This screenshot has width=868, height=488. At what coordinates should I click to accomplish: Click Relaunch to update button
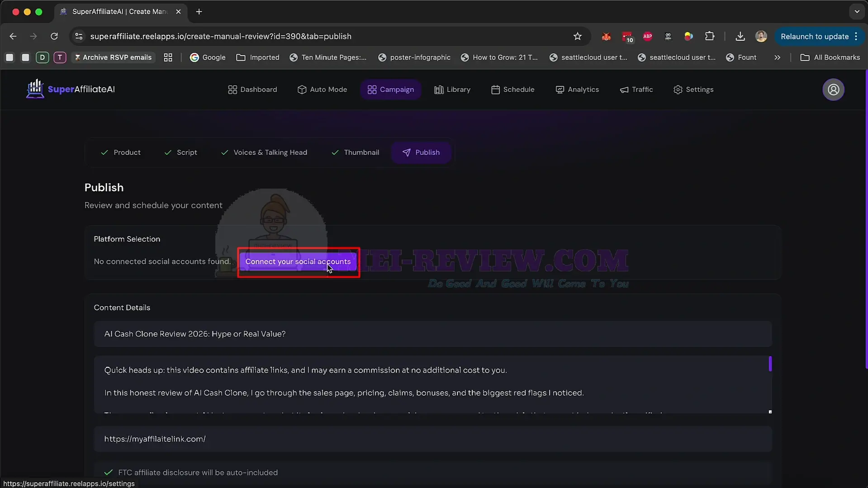815,36
